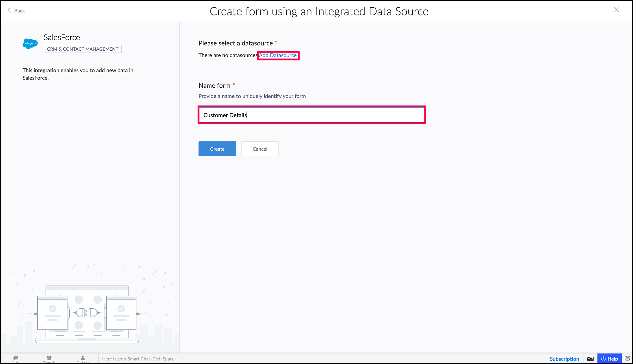Image resolution: width=633 pixels, height=364 pixels.
Task: Open Chats from the bottom bar
Action: pyautogui.click(x=16, y=359)
